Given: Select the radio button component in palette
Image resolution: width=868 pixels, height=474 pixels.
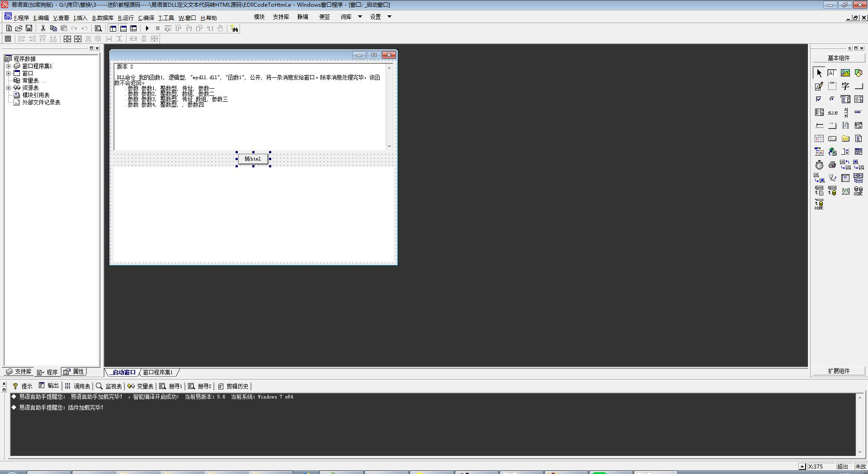Looking at the screenshot, I should coord(832,99).
